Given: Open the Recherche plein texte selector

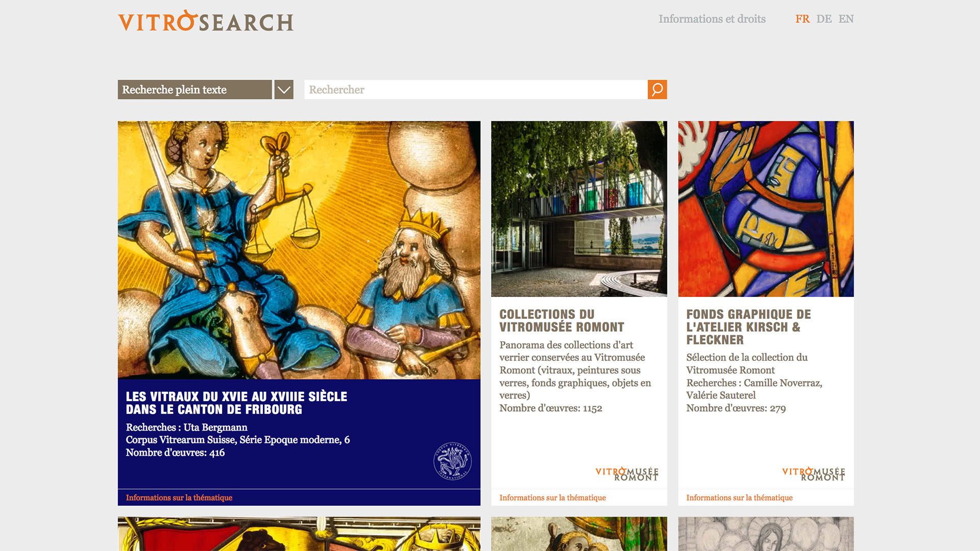Looking at the screenshot, I should click(194, 90).
